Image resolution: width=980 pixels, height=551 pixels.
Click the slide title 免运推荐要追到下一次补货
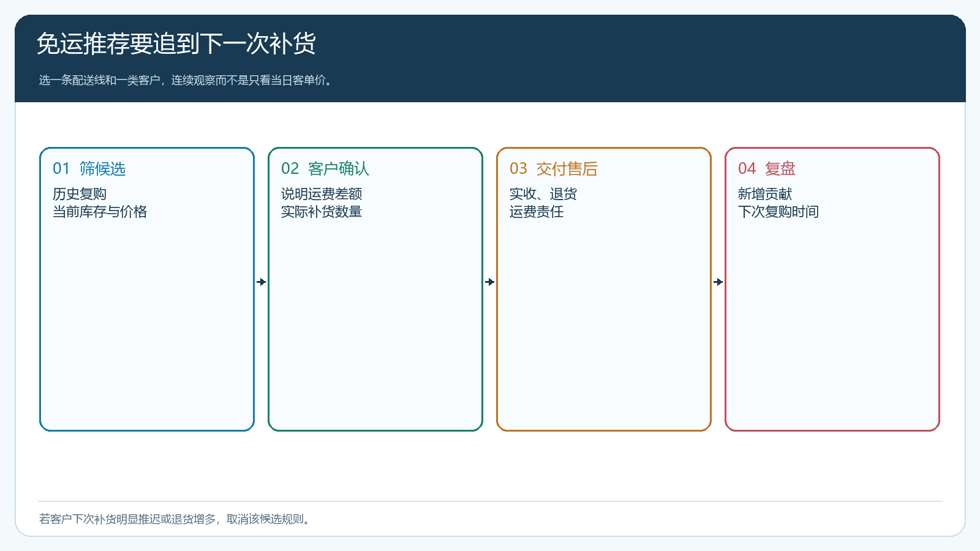(176, 43)
